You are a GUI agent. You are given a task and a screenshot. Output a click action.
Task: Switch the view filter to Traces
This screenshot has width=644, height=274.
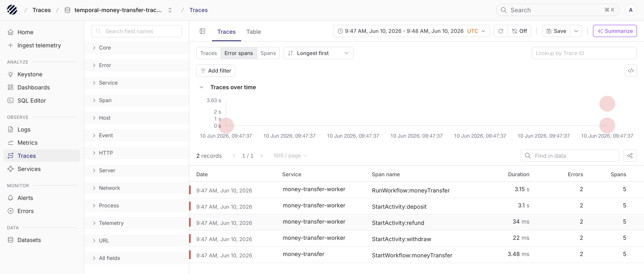[x=209, y=53]
